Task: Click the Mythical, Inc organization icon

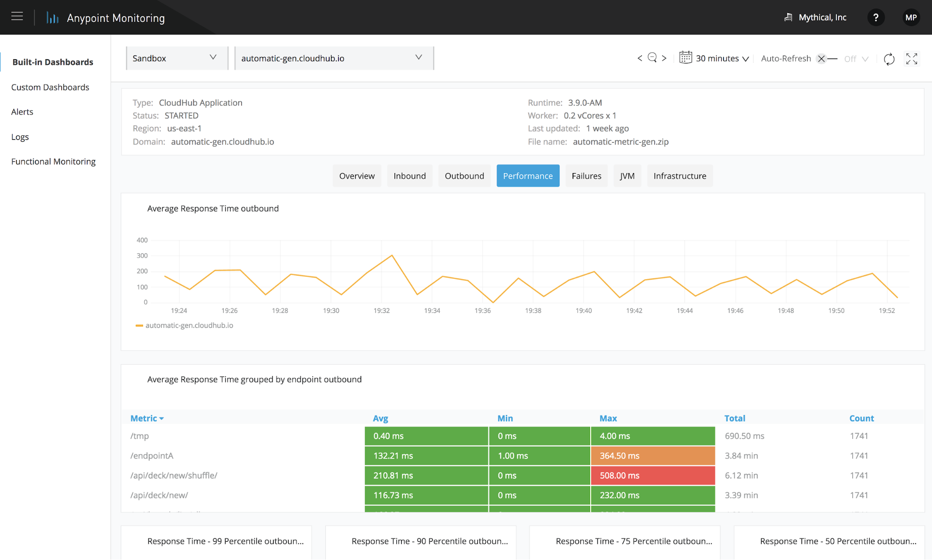Action: click(788, 17)
